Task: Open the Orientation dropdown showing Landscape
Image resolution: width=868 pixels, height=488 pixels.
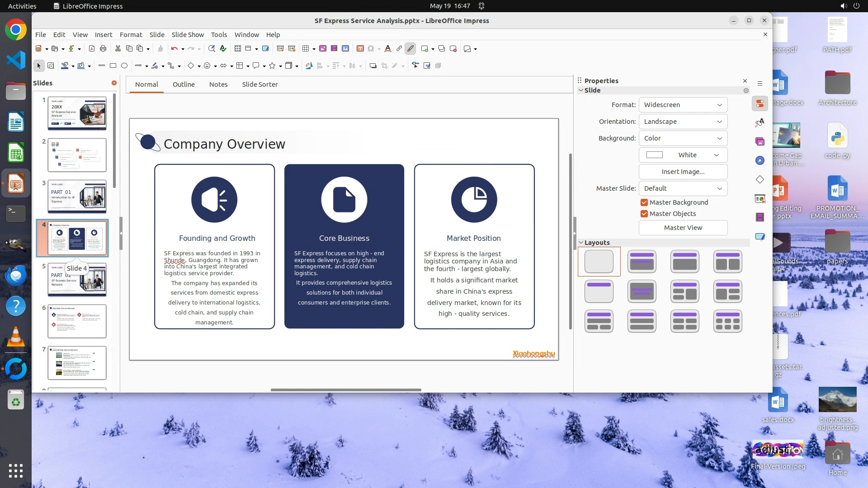Action: (683, 122)
